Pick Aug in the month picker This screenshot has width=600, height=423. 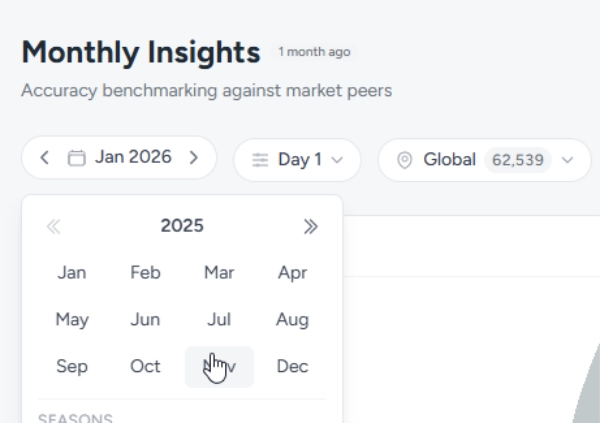[292, 320]
